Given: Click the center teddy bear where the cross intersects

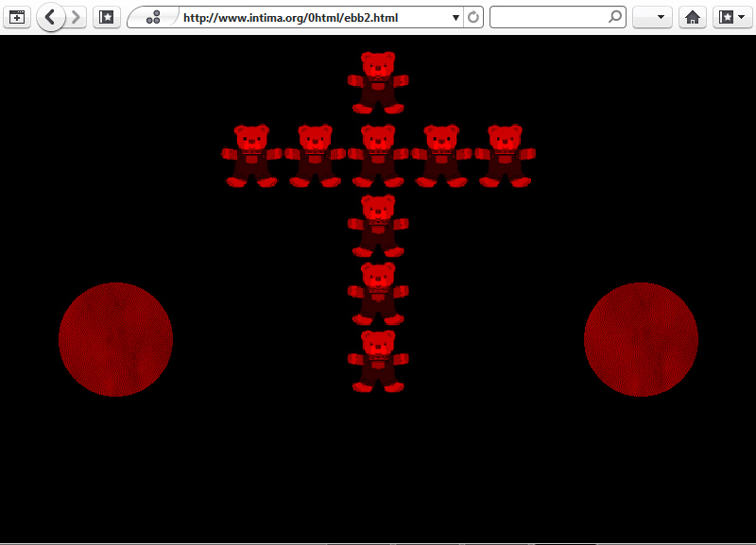Looking at the screenshot, I should click(378, 156).
